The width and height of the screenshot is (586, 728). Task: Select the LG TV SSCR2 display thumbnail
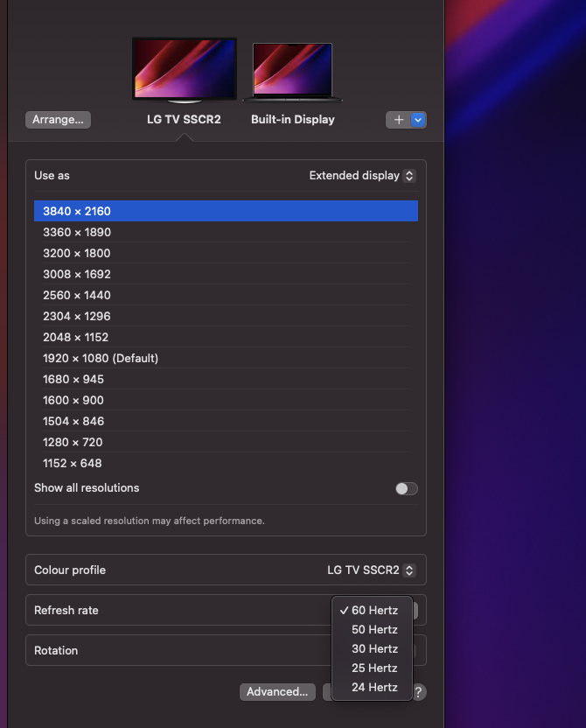[x=184, y=70]
